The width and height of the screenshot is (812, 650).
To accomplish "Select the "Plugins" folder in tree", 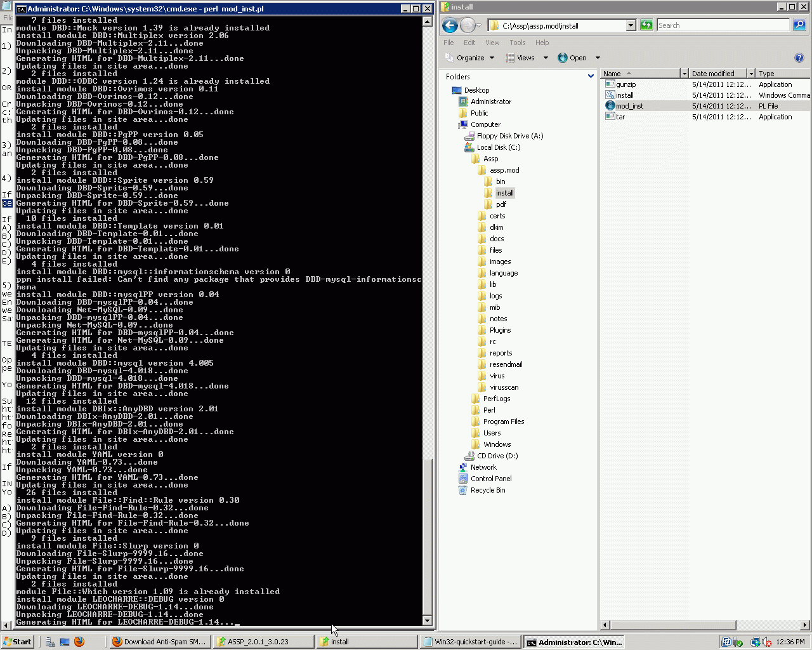I will coord(500,330).
